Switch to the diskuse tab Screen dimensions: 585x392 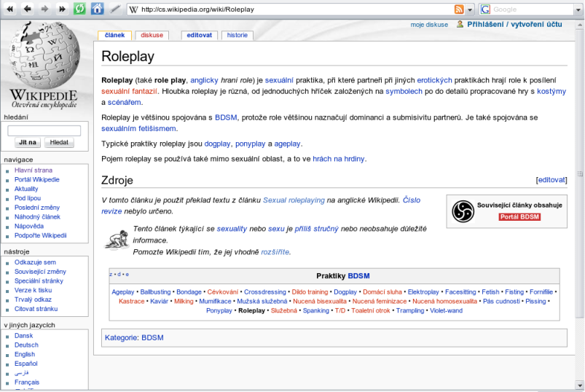152,35
